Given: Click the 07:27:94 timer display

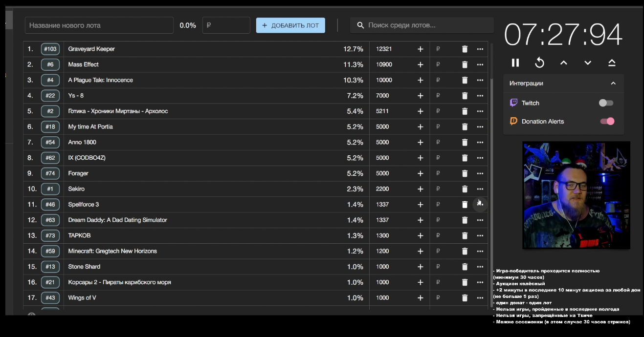Looking at the screenshot, I should (x=563, y=35).
